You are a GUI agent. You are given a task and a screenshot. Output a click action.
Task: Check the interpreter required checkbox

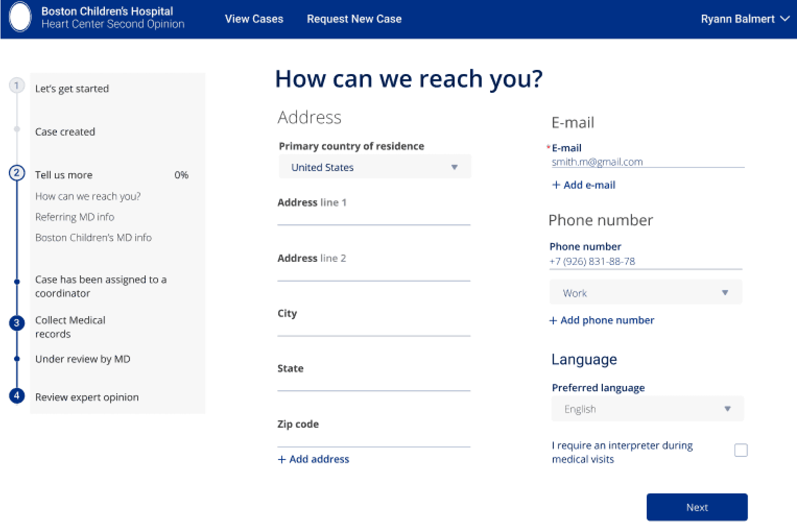(x=741, y=450)
